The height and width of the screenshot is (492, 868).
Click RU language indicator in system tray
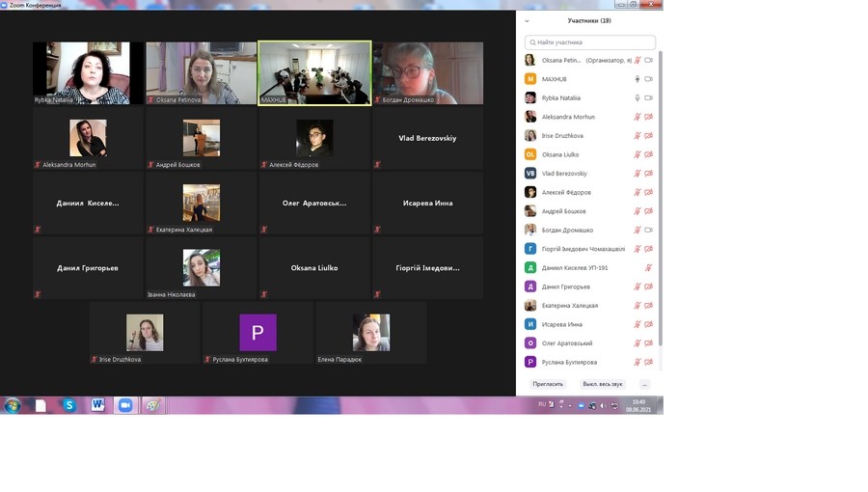542,404
